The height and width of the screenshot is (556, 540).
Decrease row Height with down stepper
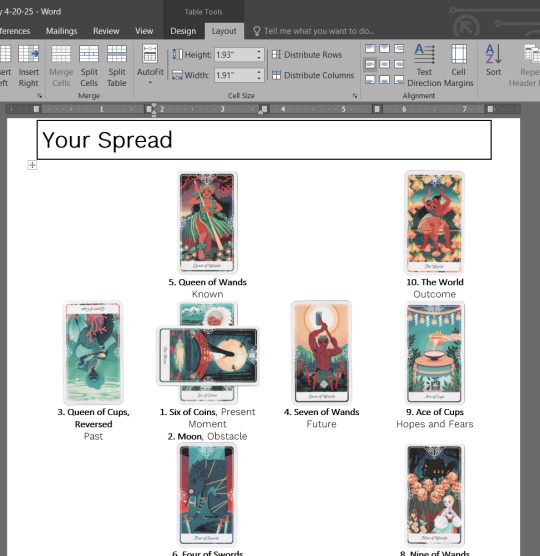point(259,58)
